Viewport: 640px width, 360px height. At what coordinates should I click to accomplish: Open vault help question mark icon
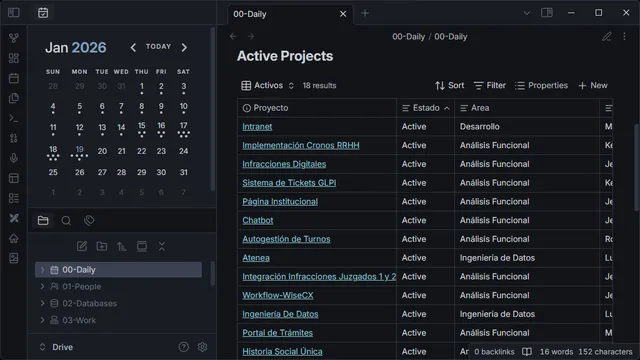tap(184, 347)
